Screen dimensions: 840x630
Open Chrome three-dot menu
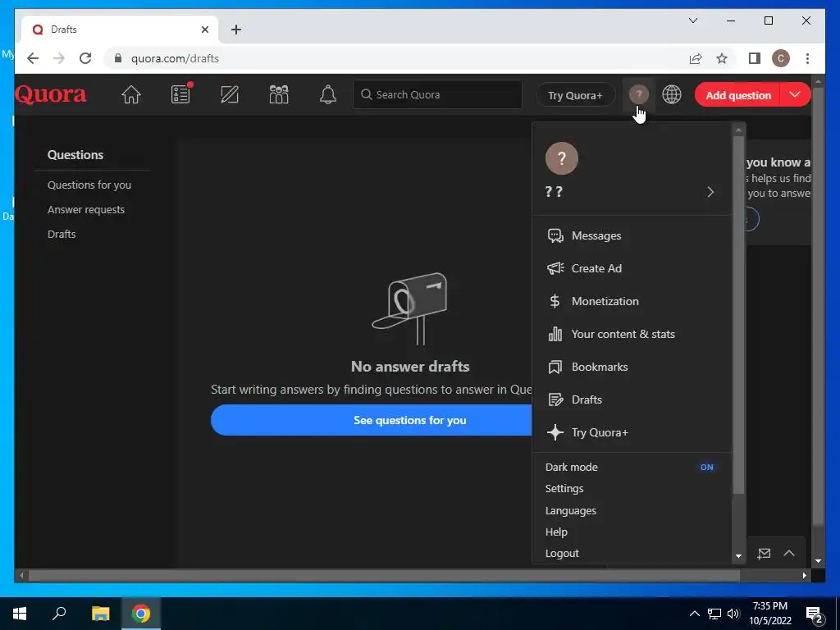[807, 58]
